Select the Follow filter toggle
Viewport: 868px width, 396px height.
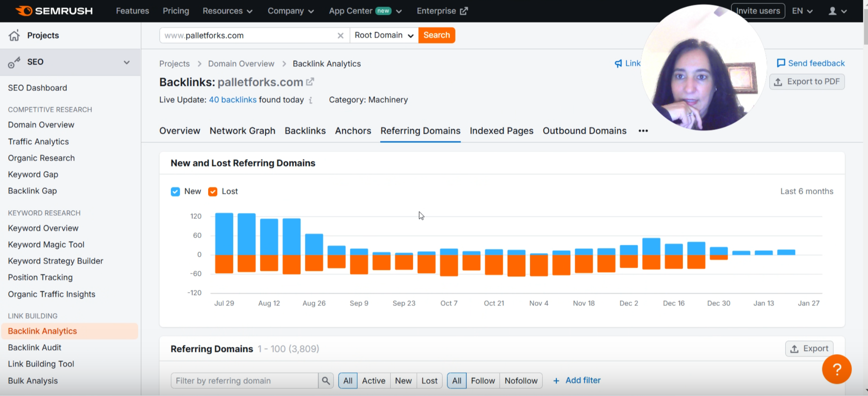coord(483,380)
